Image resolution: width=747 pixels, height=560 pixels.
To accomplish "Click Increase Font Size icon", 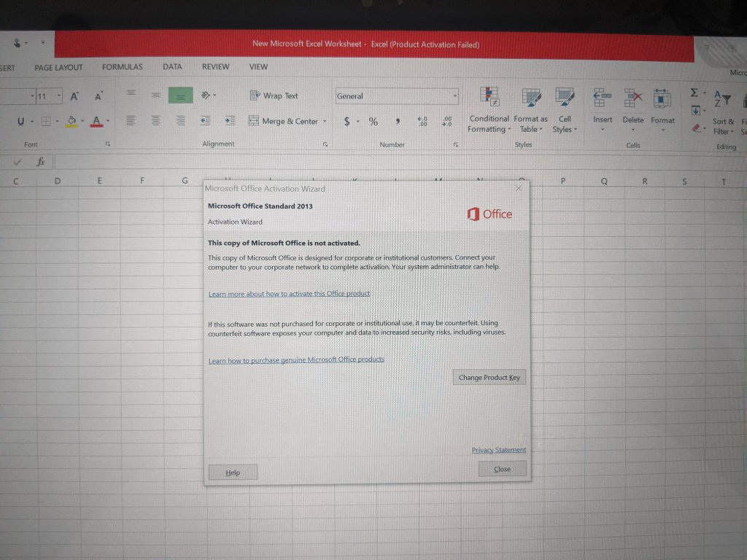I will (74, 96).
